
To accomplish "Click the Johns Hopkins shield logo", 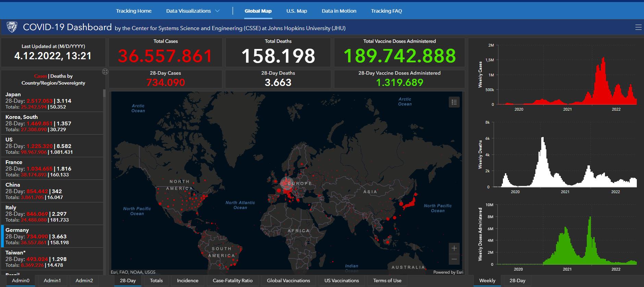I will coord(12,27).
